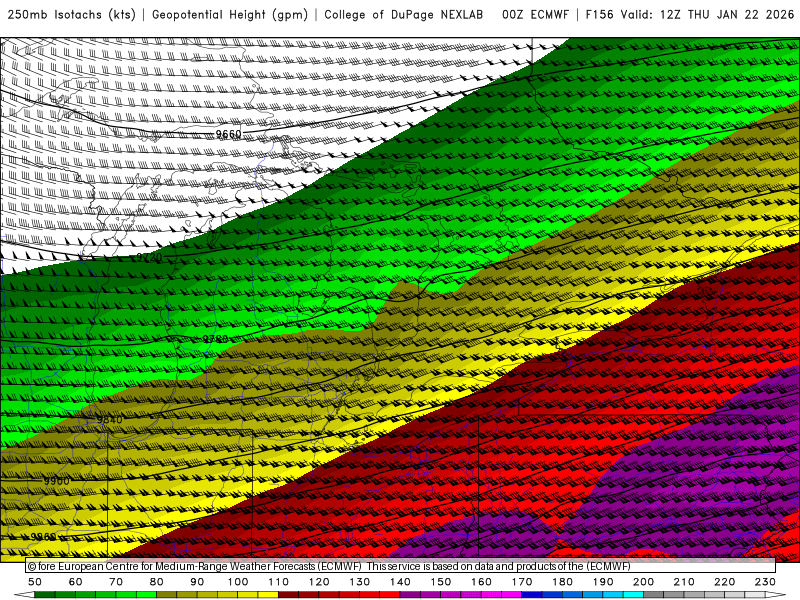Click the 140 label on the color scale

click(x=401, y=582)
